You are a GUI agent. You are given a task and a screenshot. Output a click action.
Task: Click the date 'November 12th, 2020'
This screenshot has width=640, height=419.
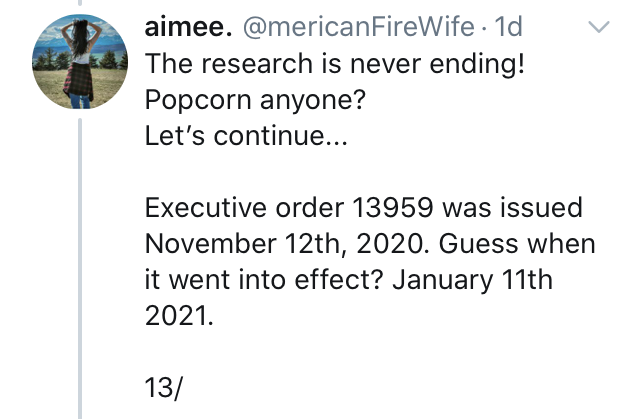[x=284, y=244]
